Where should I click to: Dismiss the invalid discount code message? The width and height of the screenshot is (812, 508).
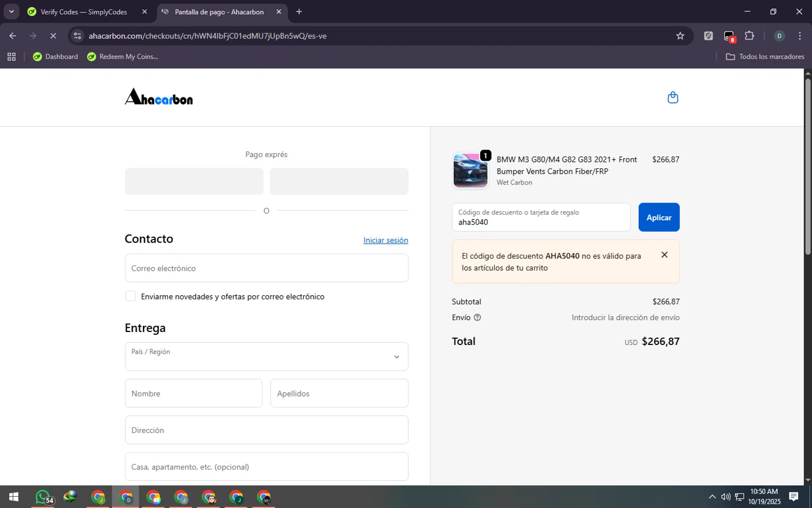click(664, 255)
